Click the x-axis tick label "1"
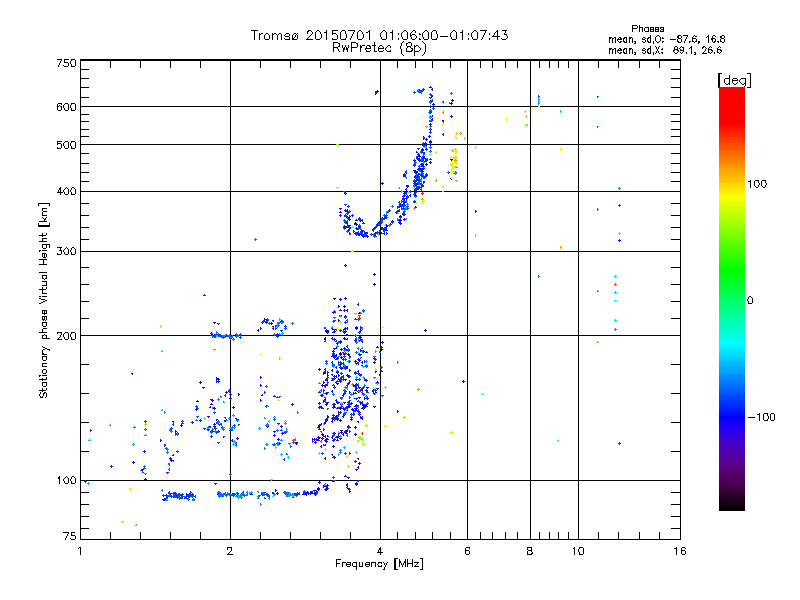Screen dimensions: 800x600 [x=80, y=551]
